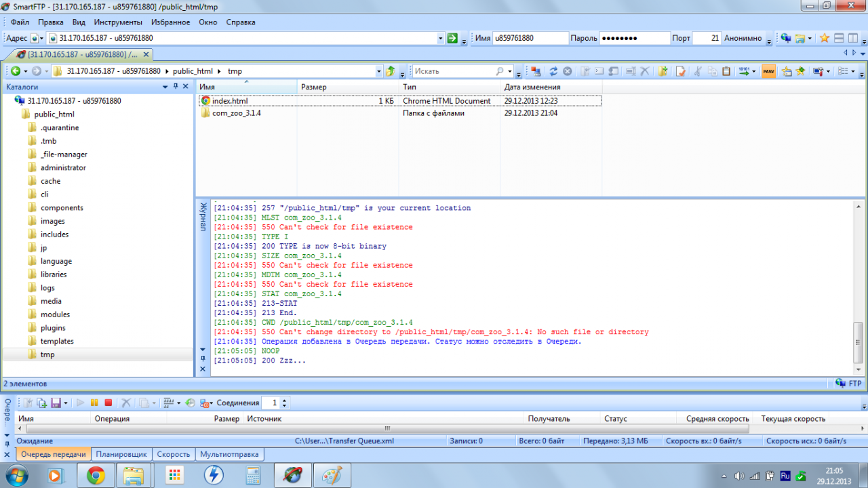868x488 pixels.
Task: Click the paste clipboard icon
Action: 726,71
